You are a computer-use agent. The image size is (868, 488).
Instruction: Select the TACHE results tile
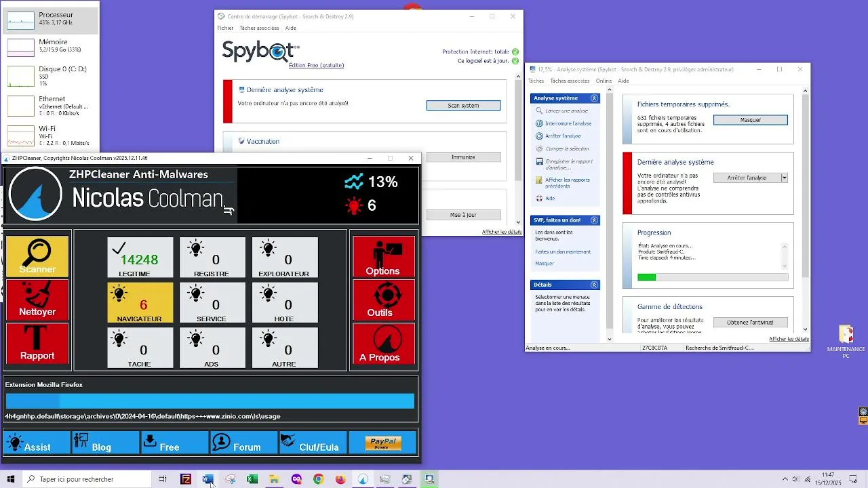[140, 348]
